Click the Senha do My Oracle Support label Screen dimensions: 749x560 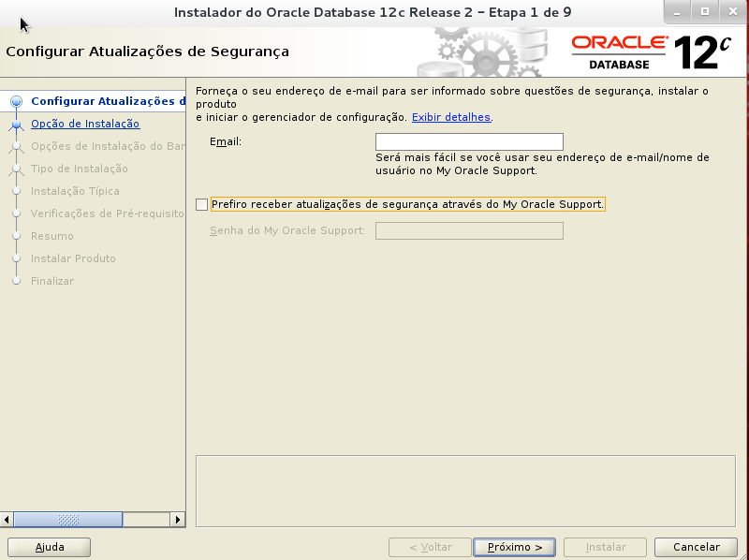287,230
